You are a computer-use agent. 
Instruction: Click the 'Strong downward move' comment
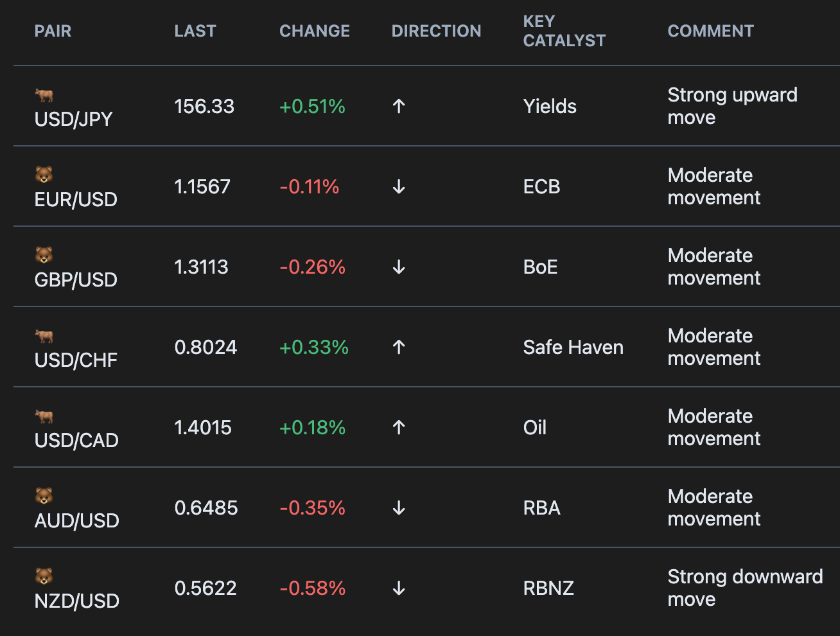coord(746,588)
